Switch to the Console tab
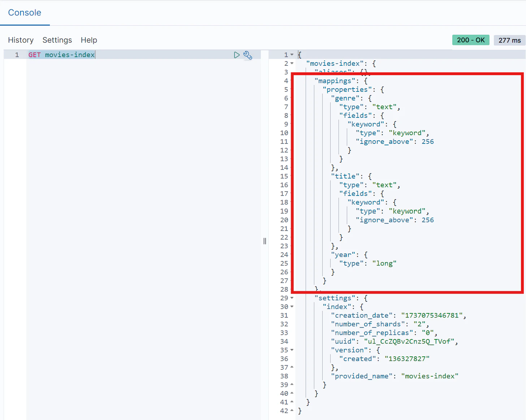The image size is (526, 420). click(25, 13)
